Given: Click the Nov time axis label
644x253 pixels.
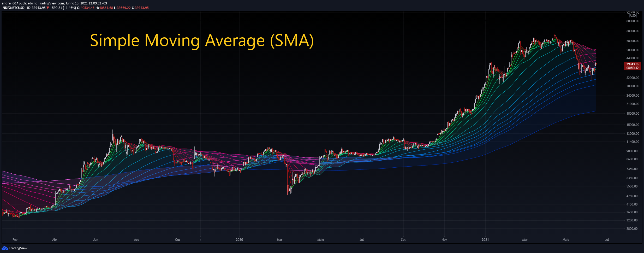Looking at the screenshot, I should (x=444, y=240).
